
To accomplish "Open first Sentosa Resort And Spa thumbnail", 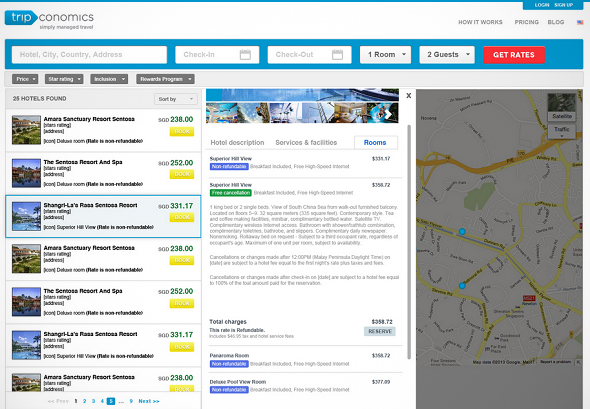I will tap(26, 173).
